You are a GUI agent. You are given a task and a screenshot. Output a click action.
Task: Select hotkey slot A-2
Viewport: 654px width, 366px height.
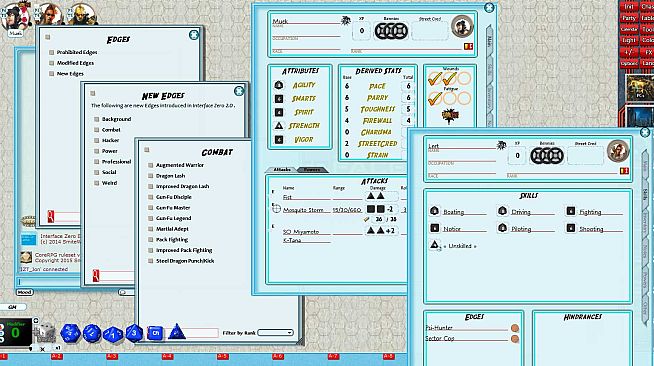[x=57, y=356]
